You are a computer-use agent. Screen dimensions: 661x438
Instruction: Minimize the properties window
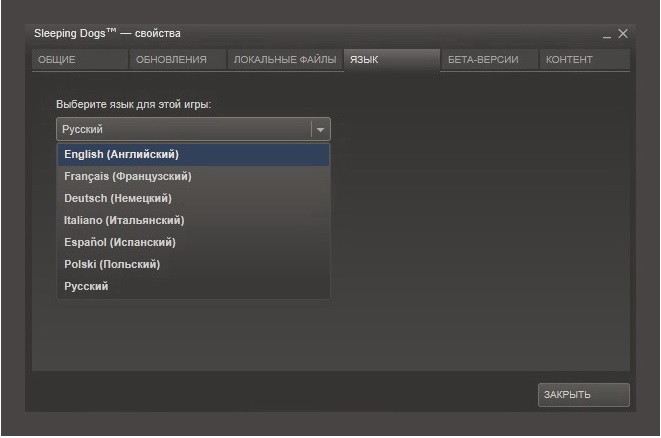click(606, 35)
